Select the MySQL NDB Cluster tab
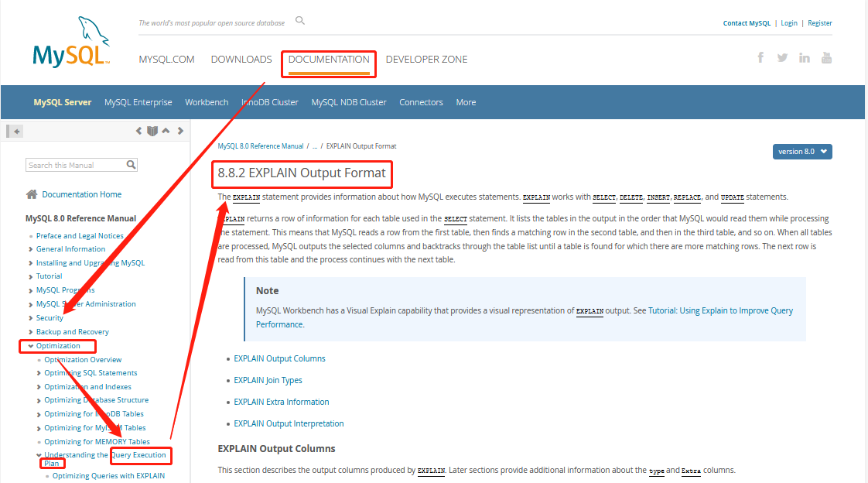868x483 pixels. 349,102
